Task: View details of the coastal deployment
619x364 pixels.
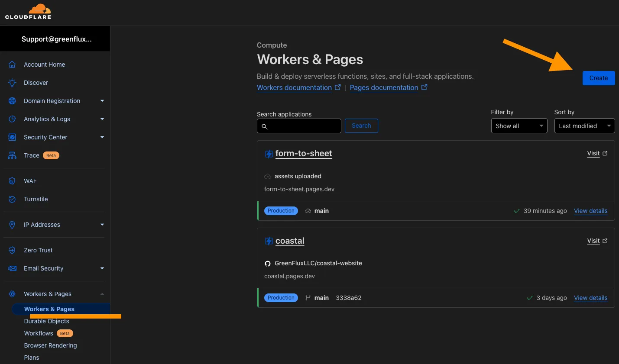Action: coord(590,298)
